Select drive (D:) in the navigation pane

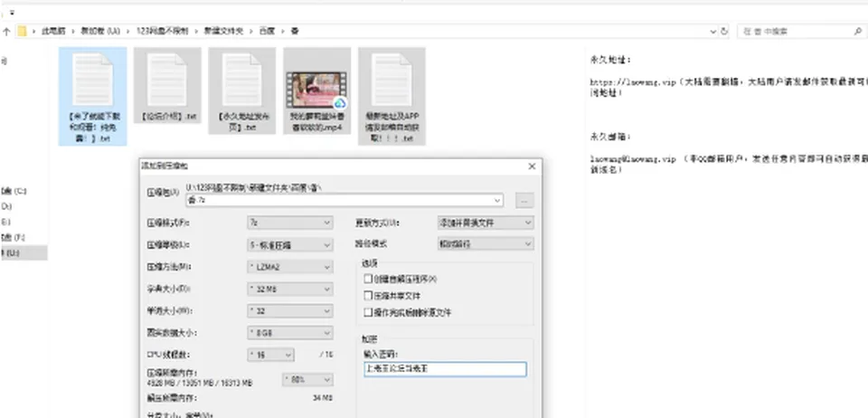pyautogui.click(x=6, y=206)
